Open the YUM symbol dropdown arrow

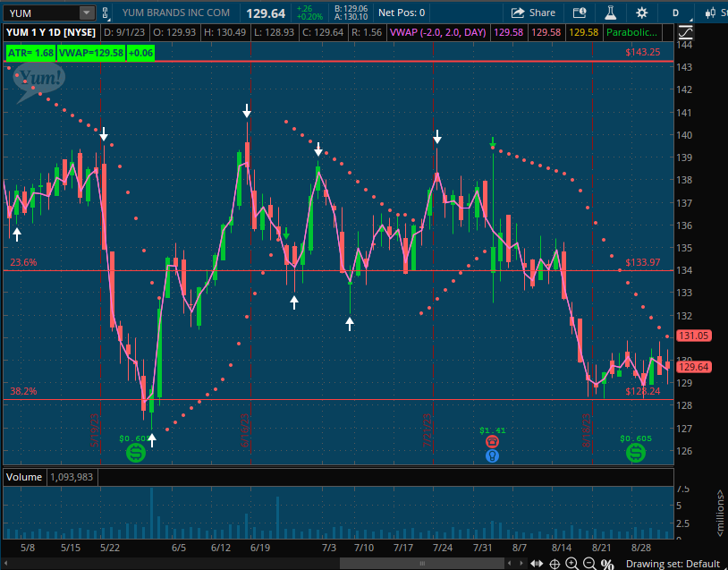click(x=87, y=13)
